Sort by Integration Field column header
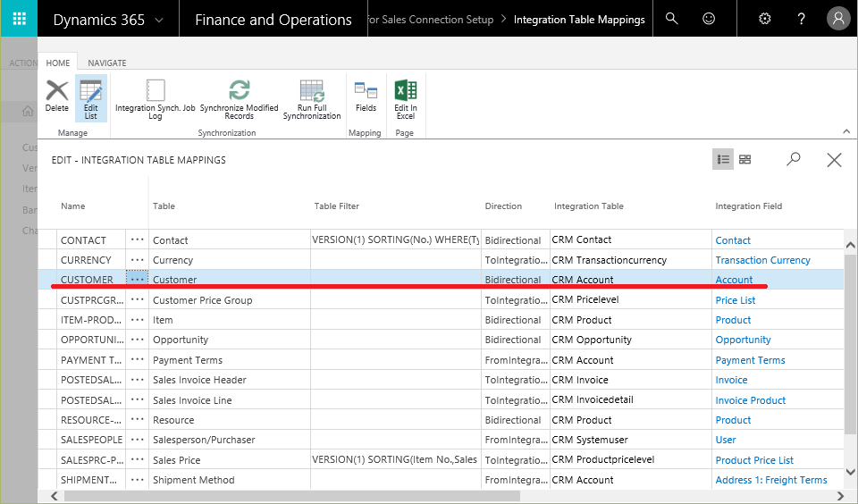858x504 pixels. coord(749,206)
